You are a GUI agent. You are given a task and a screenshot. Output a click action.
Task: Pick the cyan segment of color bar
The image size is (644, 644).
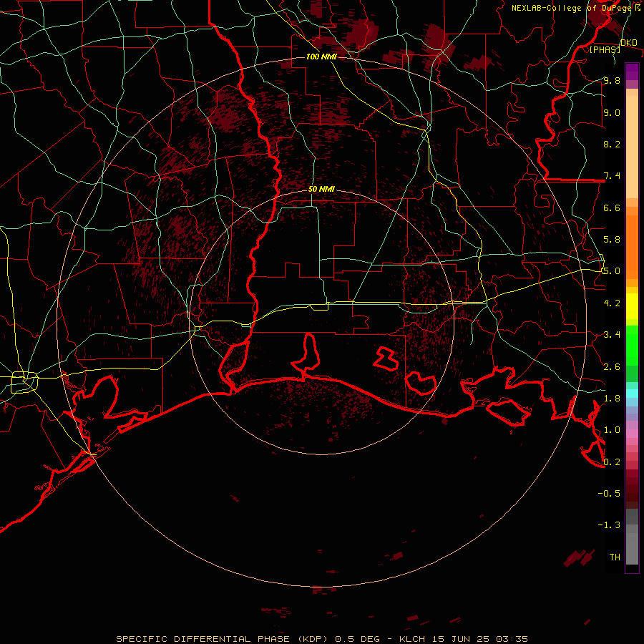[x=632, y=394]
